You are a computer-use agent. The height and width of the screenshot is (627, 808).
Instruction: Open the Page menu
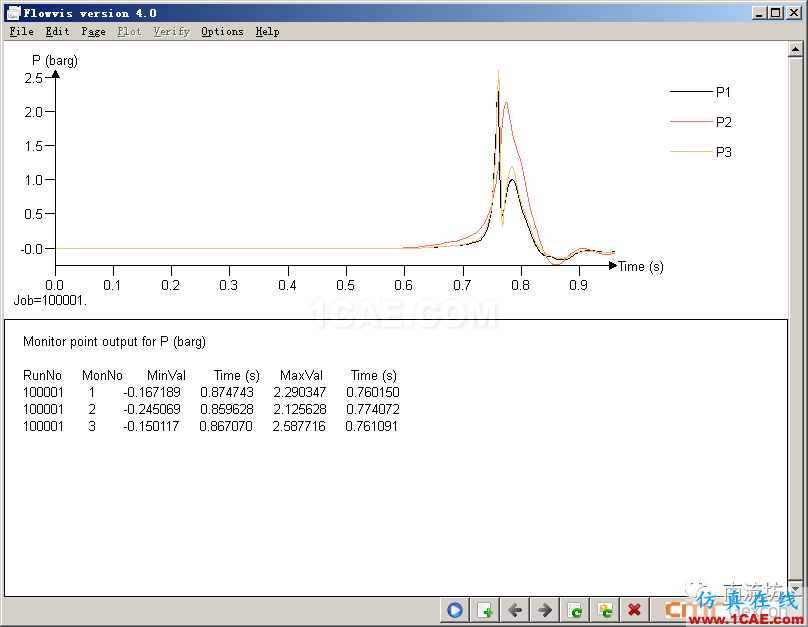coord(93,31)
